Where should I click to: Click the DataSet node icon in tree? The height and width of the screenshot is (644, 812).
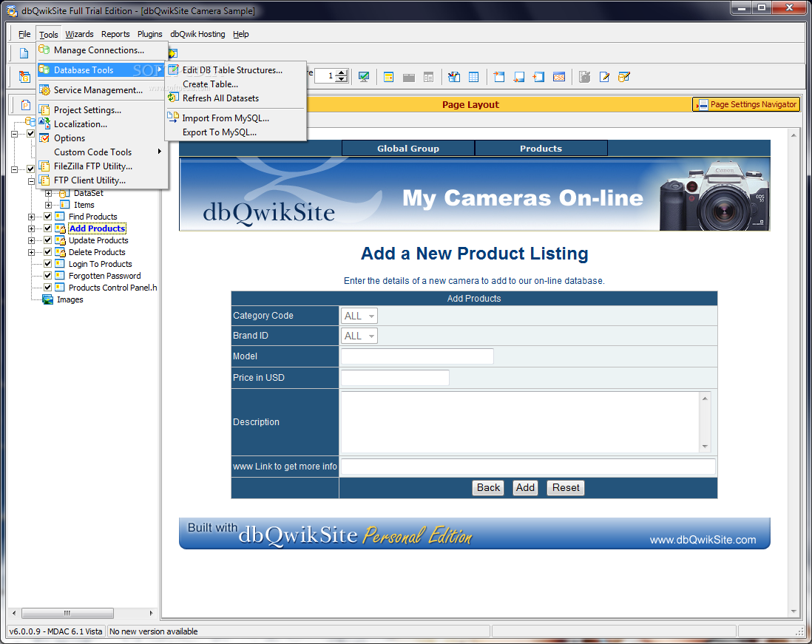click(x=64, y=193)
